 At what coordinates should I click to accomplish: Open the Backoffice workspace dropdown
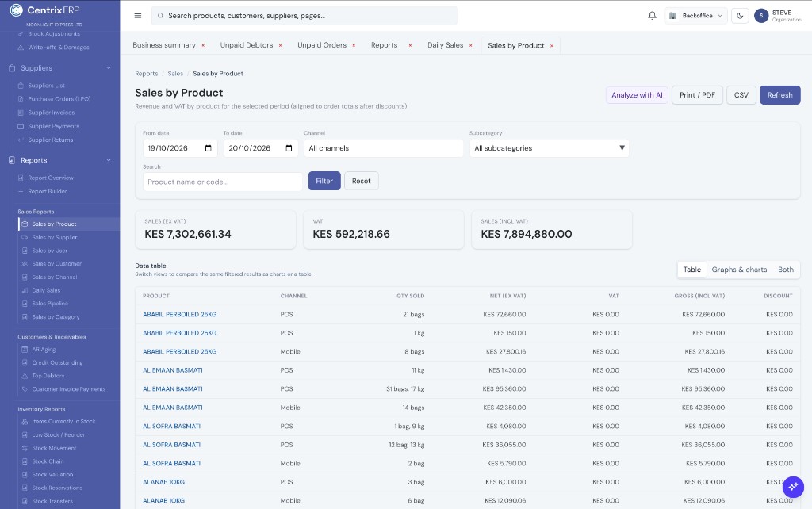coord(695,16)
